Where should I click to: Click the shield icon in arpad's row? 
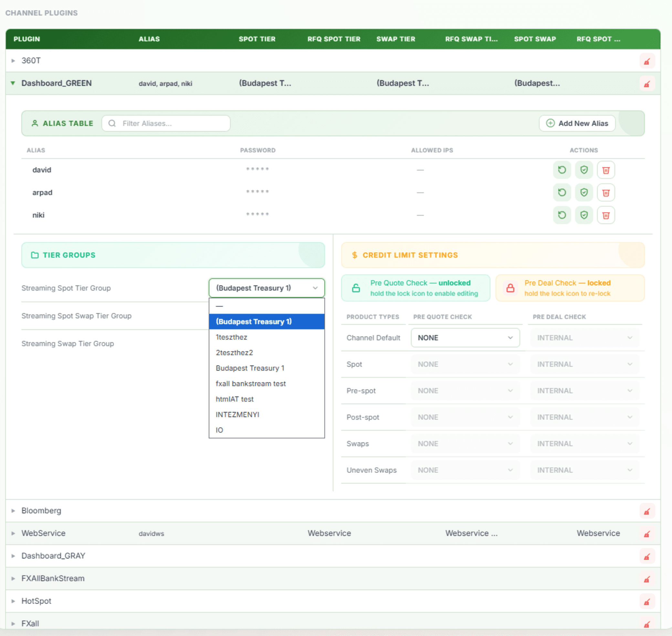(584, 192)
